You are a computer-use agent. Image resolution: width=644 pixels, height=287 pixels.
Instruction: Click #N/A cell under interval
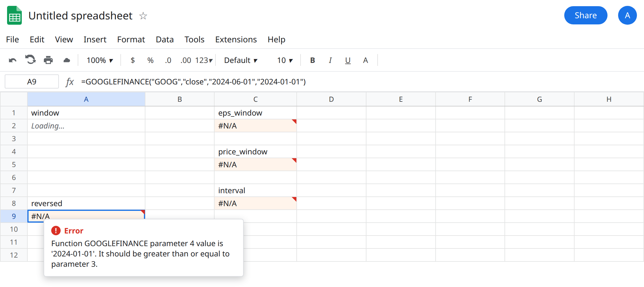tap(255, 203)
